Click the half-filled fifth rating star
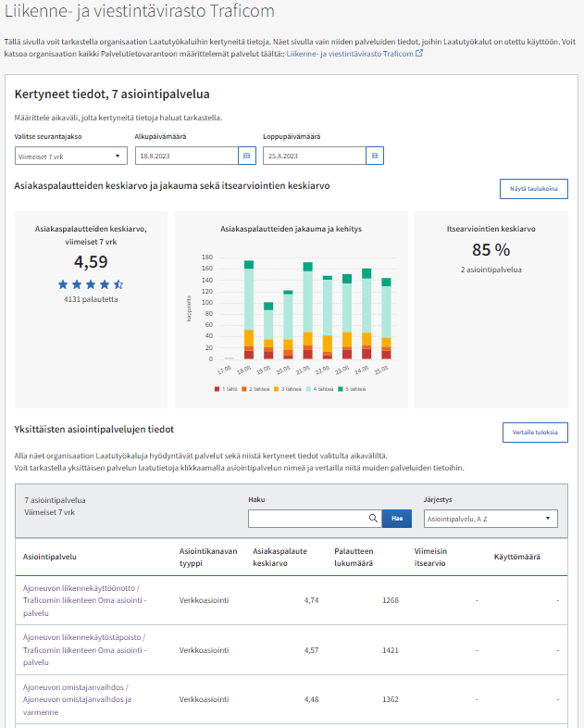Screen dimensions: 584x728 [118, 284]
